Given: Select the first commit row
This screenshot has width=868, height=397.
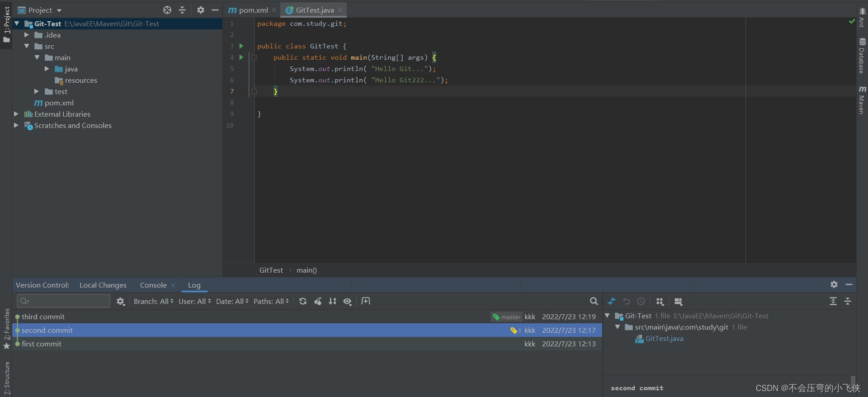Looking at the screenshot, I should [x=307, y=344].
